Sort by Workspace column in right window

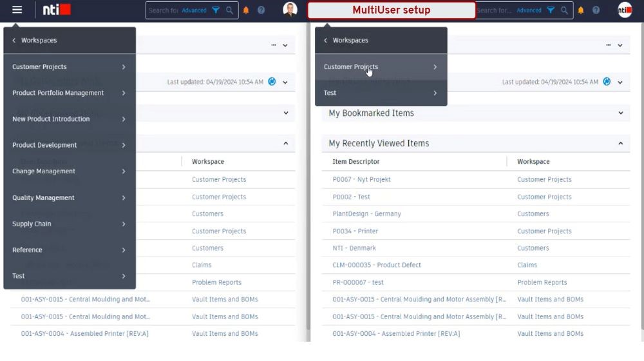(533, 162)
